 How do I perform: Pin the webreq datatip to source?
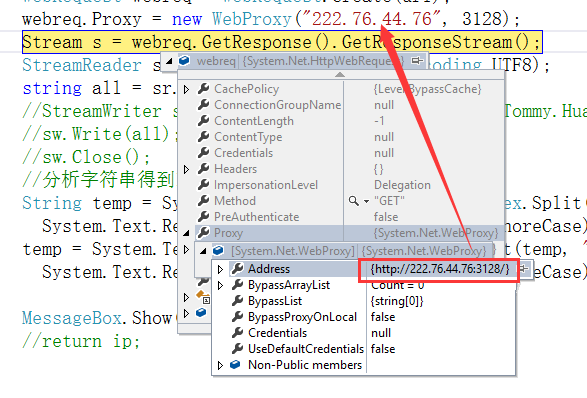coord(417,60)
